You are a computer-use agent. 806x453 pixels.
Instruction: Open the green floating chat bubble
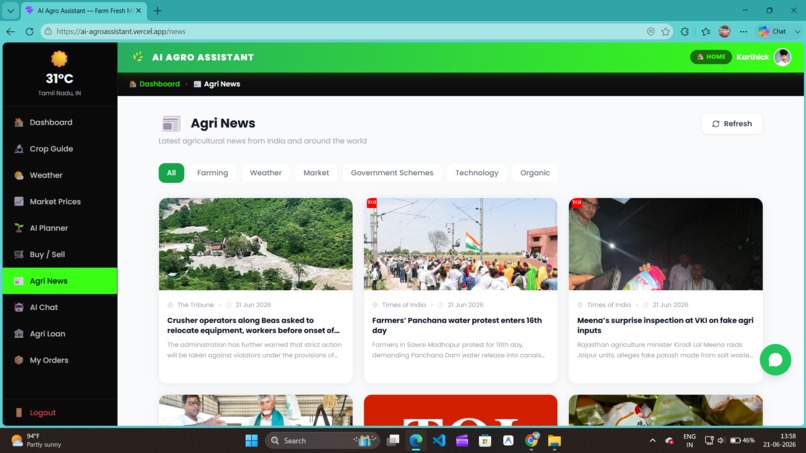coord(775,359)
